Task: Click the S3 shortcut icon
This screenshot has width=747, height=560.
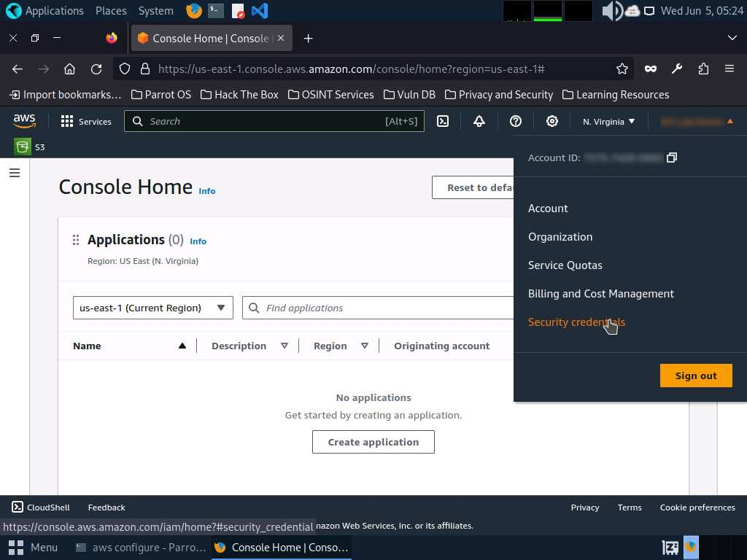Action: [x=23, y=147]
